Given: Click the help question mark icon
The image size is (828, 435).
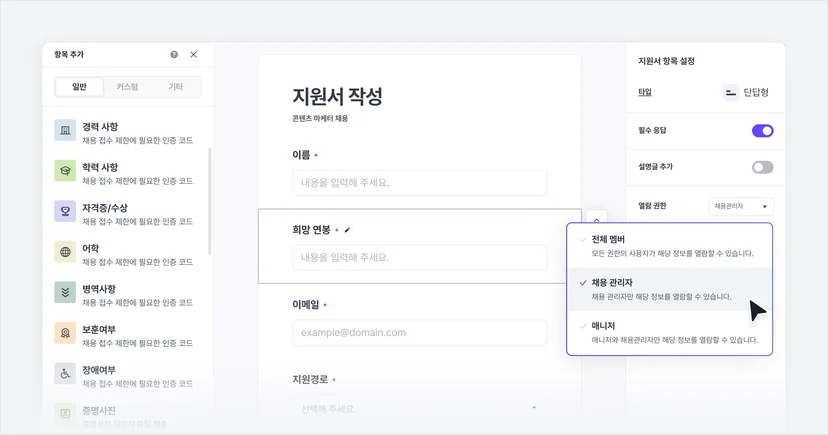Looking at the screenshot, I should tap(174, 54).
